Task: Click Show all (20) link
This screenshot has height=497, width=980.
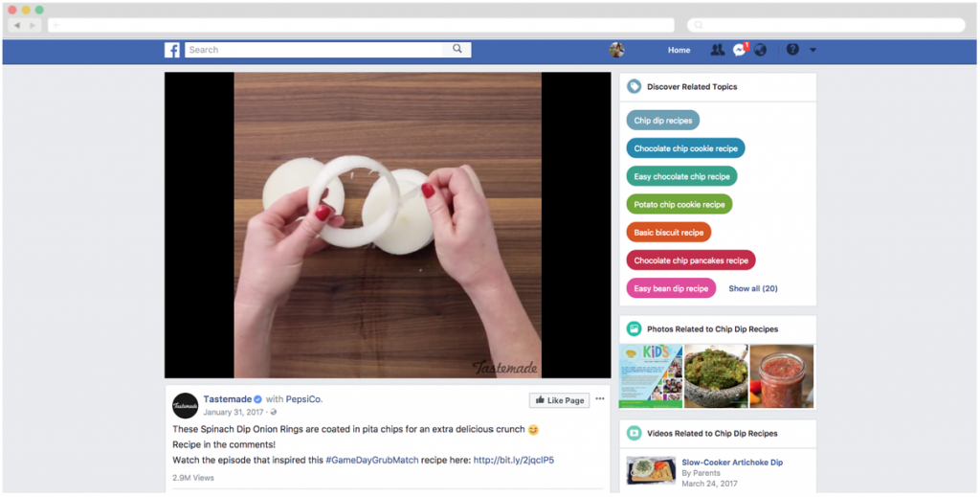Action: click(753, 289)
